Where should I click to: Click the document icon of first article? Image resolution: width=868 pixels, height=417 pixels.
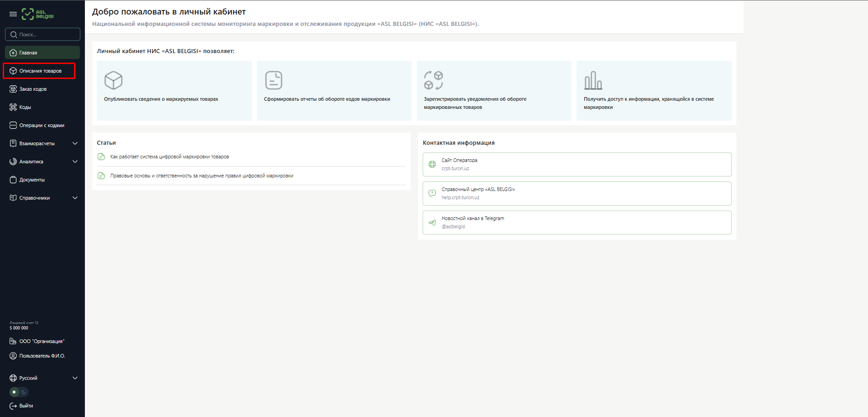(x=101, y=157)
